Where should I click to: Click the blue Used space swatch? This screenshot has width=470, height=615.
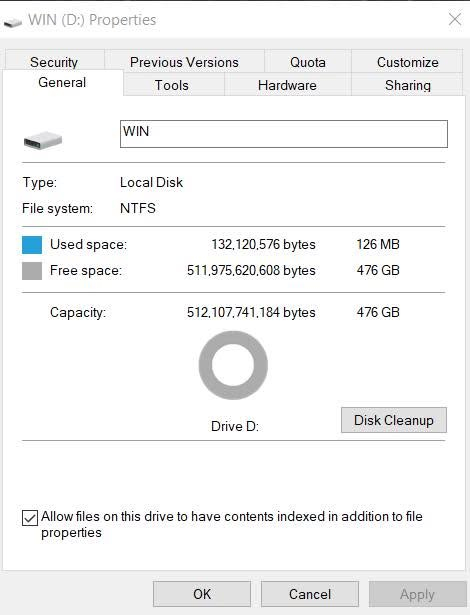[x=32, y=245]
